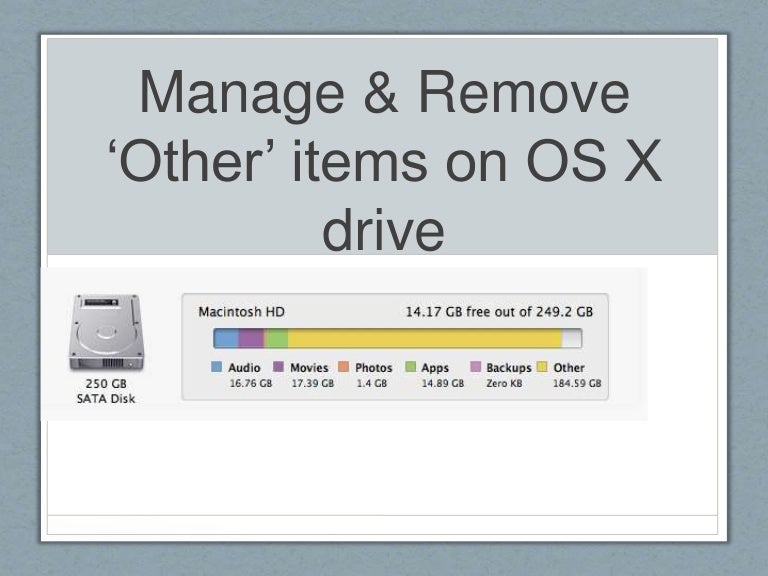Click the slide title heading
Image resolution: width=768 pixels, height=576 pixels.
pos(384,160)
